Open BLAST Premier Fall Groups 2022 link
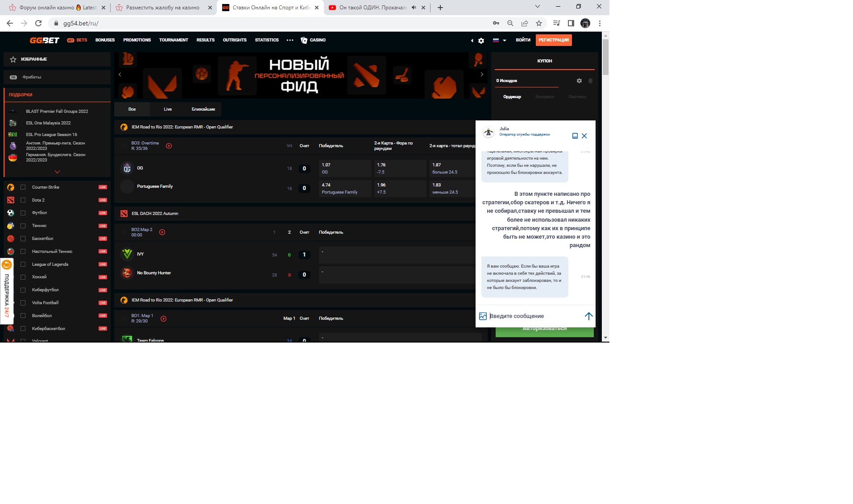Screen dimensions: 853x504 click(x=57, y=112)
